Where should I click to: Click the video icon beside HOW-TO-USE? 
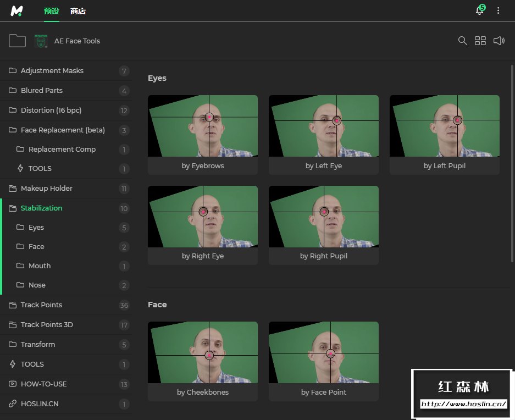click(x=13, y=384)
